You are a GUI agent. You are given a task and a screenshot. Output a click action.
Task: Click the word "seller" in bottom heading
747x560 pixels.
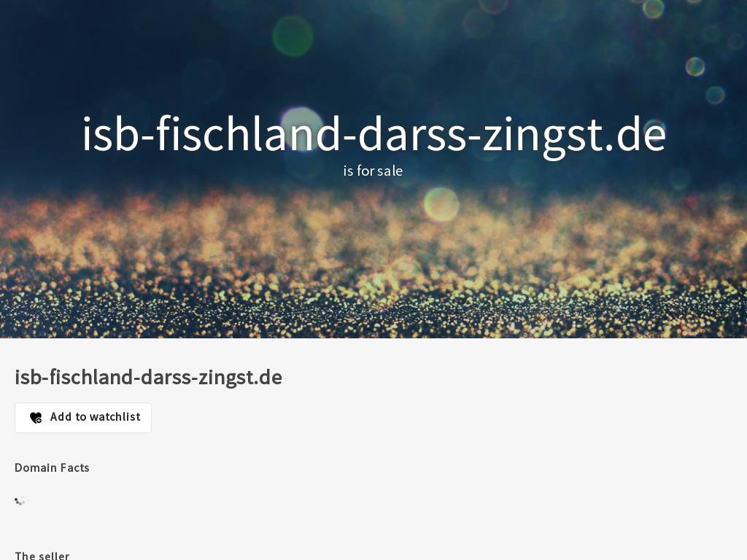pyautogui.click(x=53, y=555)
